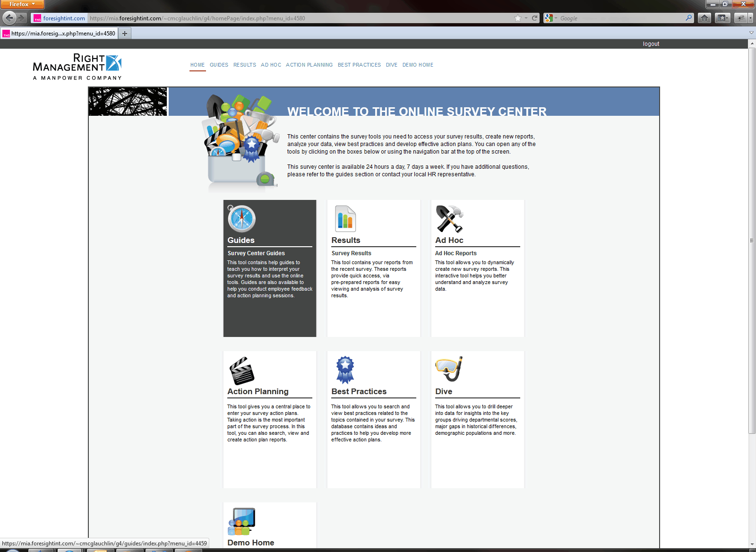
Task: Click the Right Management logo
Action: click(x=77, y=67)
